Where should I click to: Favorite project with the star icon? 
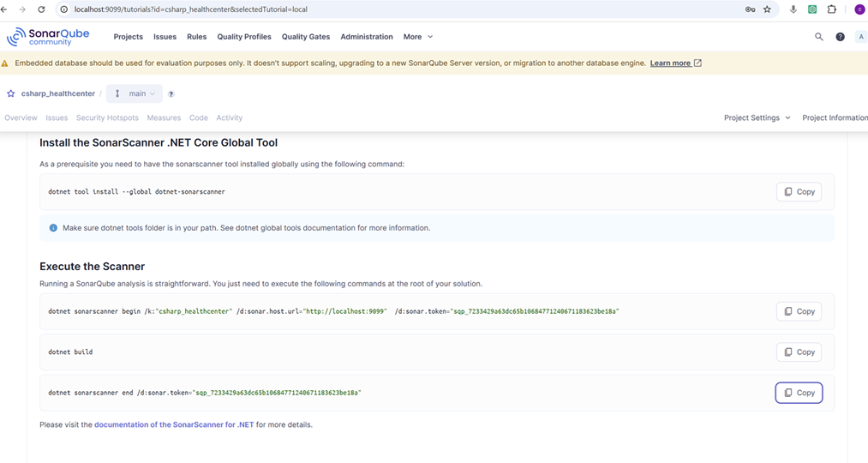(10, 93)
